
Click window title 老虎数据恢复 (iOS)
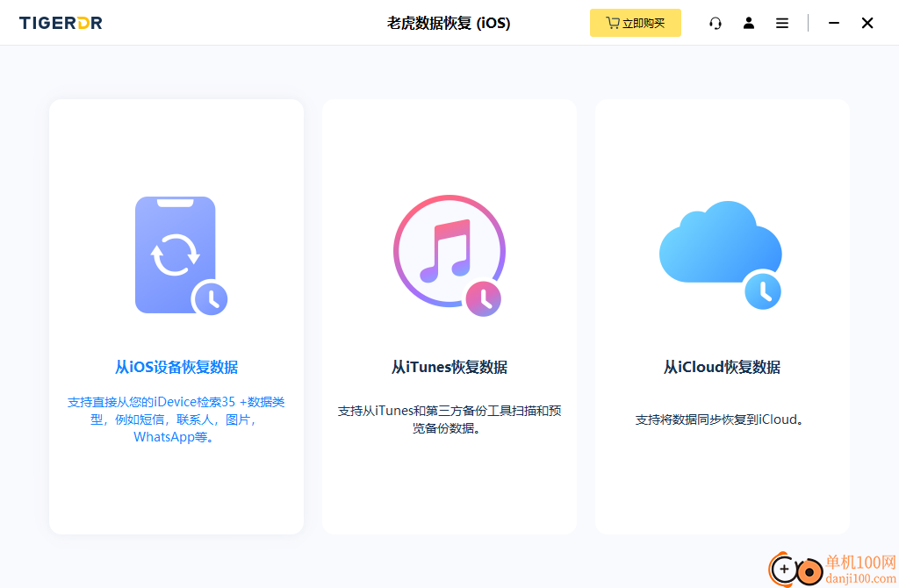449,23
